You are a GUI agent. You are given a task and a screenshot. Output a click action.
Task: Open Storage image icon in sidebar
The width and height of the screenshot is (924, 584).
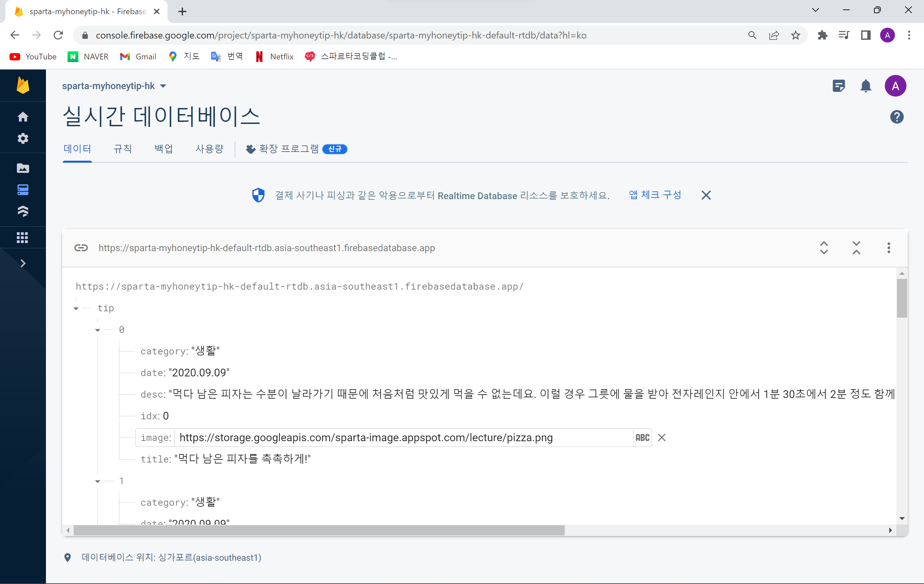(23, 168)
